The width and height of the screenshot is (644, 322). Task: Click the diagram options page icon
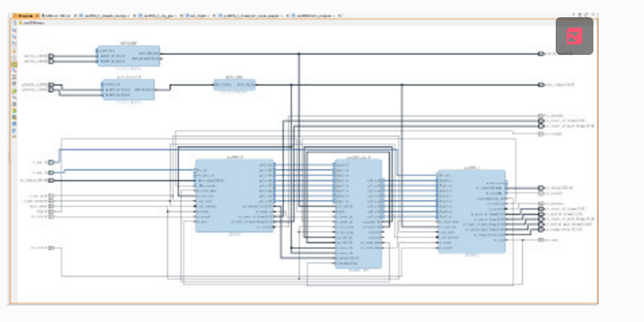coord(15,23)
